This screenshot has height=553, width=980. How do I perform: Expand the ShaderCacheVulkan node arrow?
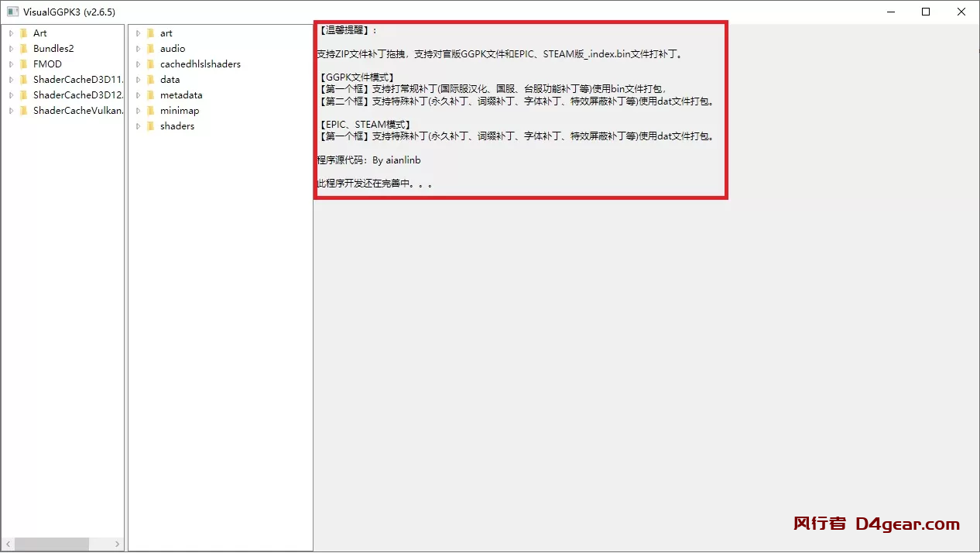(x=11, y=111)
